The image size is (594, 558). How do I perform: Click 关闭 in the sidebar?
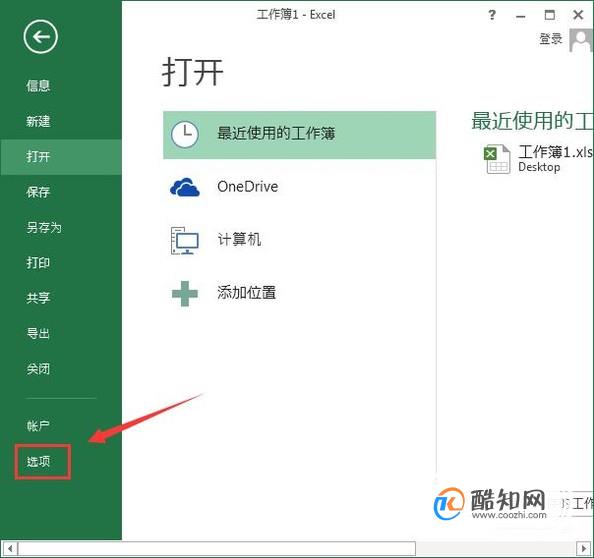(38, 369)
